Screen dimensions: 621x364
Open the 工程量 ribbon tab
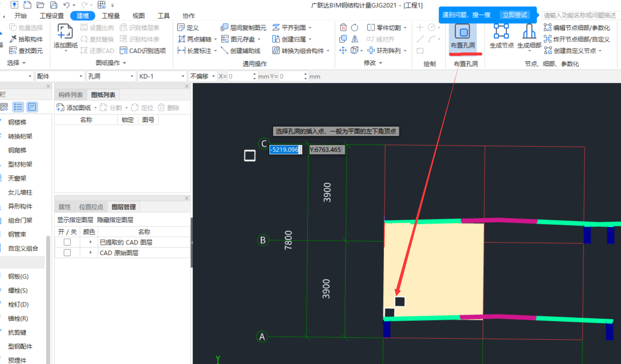point(111,16)
